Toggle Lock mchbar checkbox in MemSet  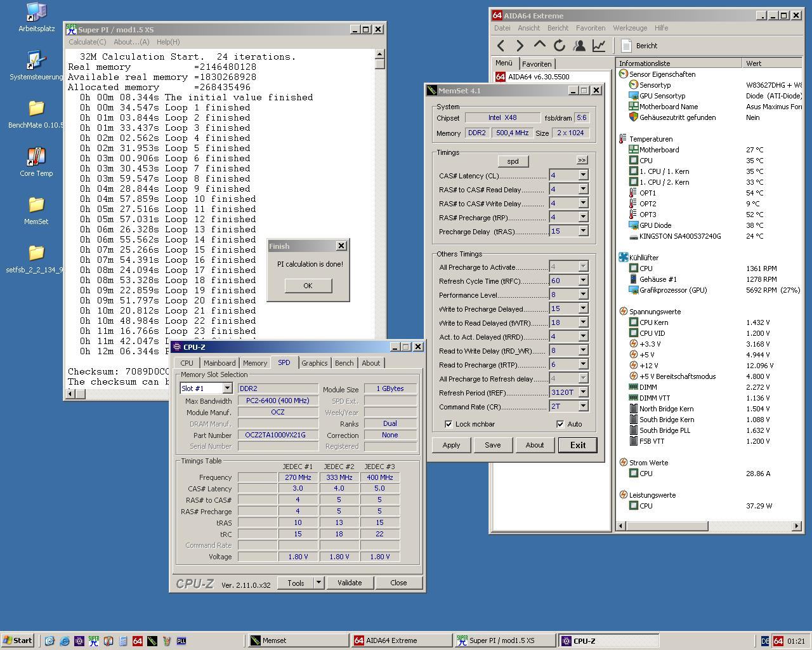(x=449, y=424)
